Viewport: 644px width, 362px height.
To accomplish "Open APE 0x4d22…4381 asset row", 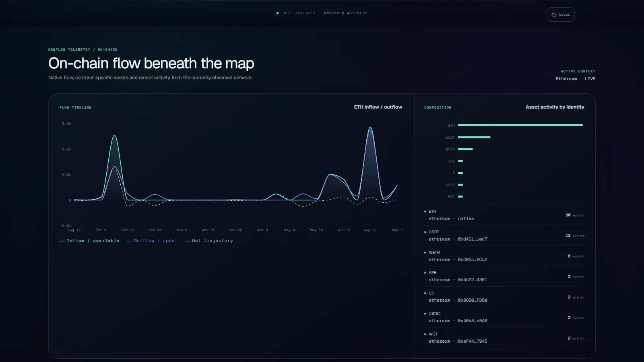I will tap(504, 276).
